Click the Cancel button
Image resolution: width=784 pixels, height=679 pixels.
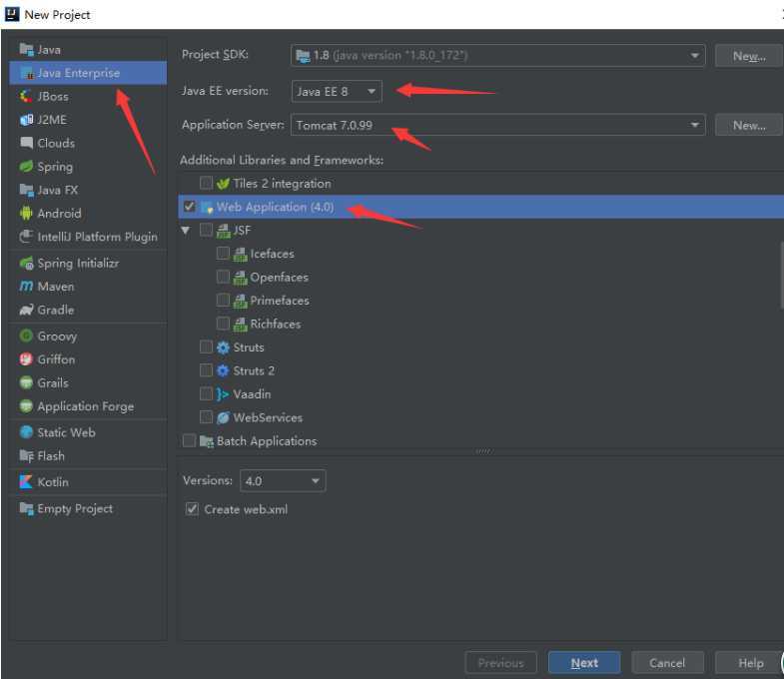[667, 662]
